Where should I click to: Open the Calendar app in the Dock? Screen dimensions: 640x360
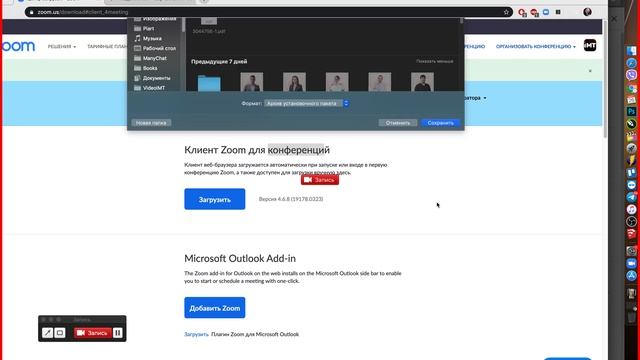[631, 100]
